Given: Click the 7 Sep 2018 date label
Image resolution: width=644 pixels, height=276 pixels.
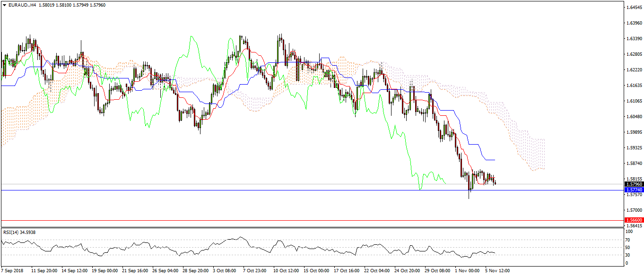Looking at the screenshot, I should [13, 271].
